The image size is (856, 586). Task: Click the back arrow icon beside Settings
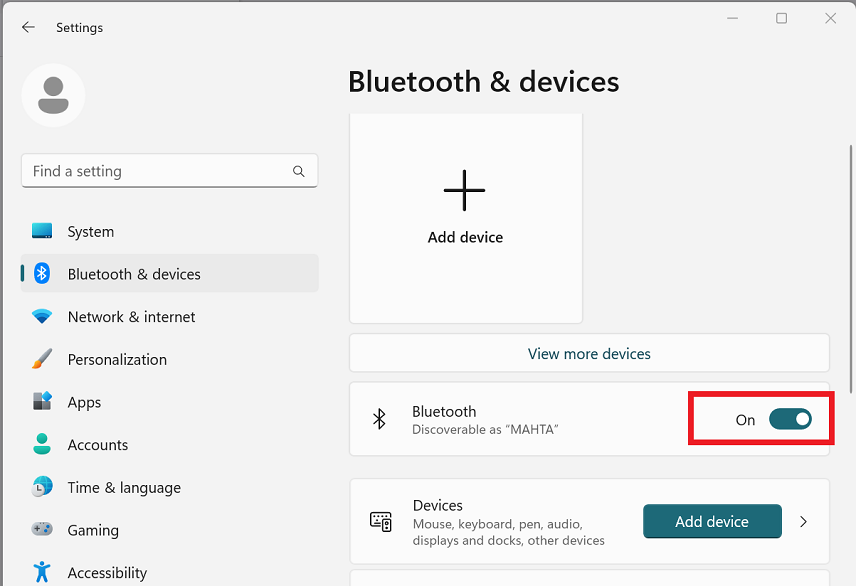[28, 27]
